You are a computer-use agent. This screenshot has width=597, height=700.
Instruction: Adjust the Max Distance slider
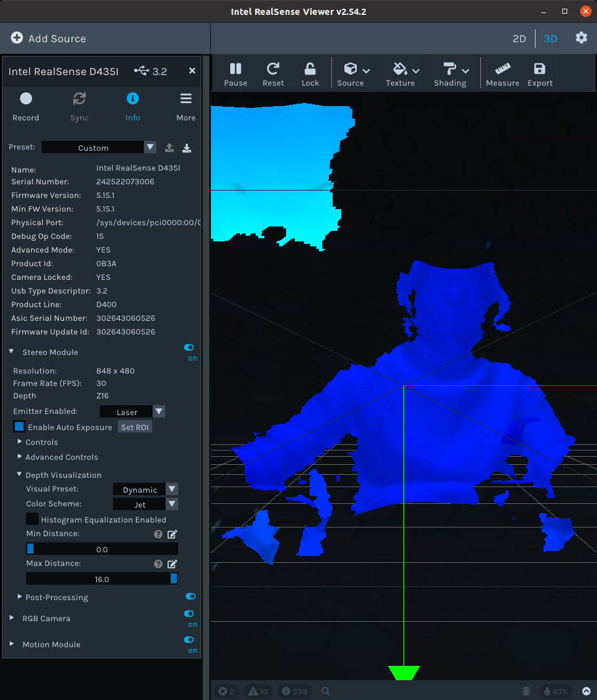coord(102,579)
